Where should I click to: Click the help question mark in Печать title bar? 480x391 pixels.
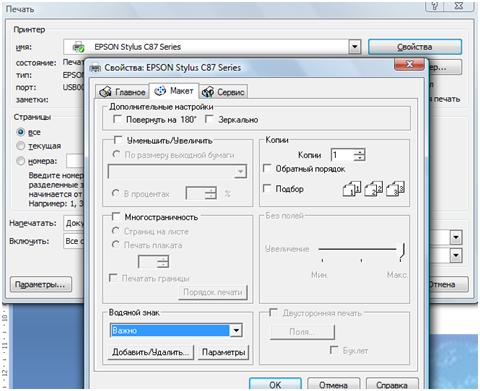pos(435,6)
